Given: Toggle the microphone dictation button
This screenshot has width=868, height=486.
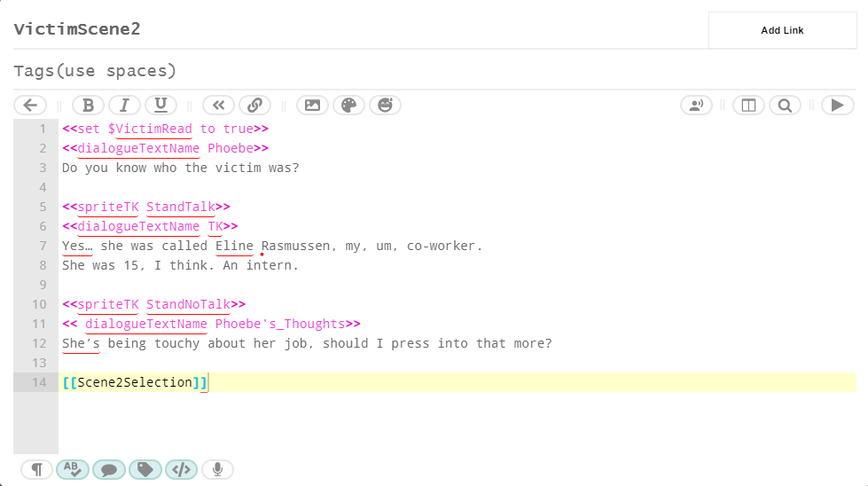Looking at the screenshot, I should [217, 470].
